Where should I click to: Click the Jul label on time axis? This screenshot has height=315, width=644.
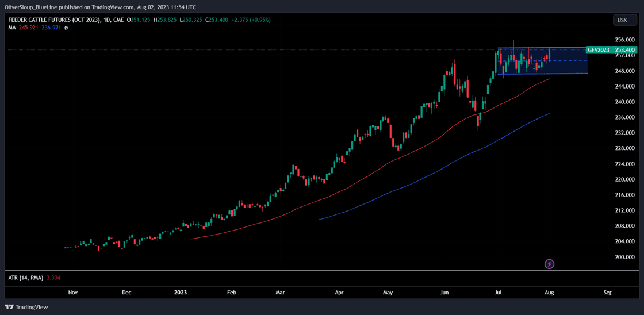click(x=498, y=293)
